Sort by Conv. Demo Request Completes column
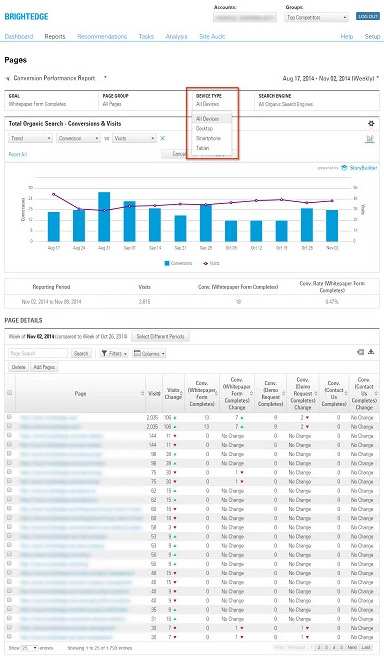Viewport: 384px width, 657px height. point(284,393)
